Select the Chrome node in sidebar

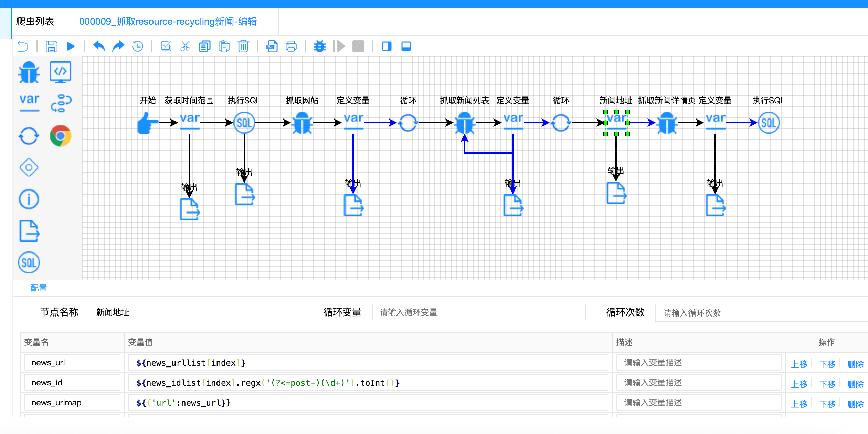click(60, 136)
